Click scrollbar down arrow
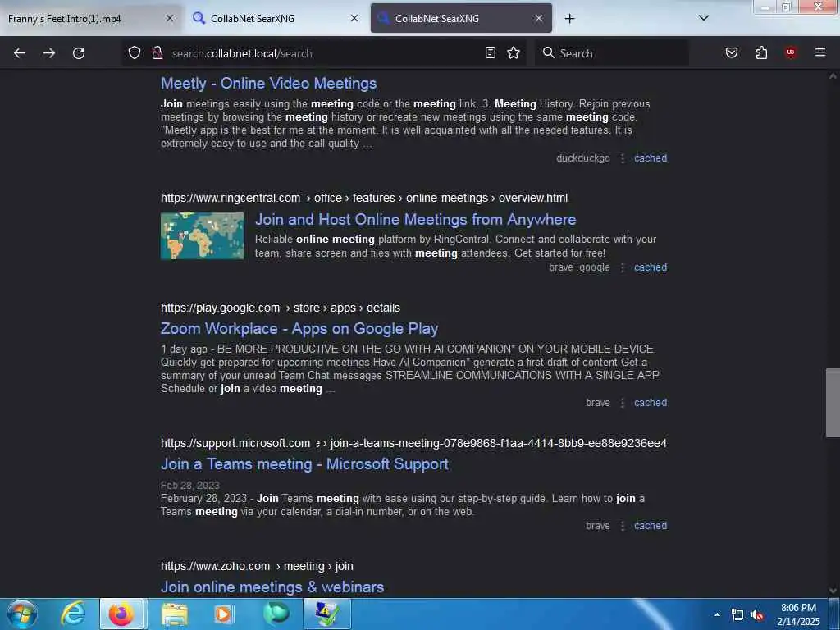The height and width of the screenshot is (630, 840). point(833,591)
